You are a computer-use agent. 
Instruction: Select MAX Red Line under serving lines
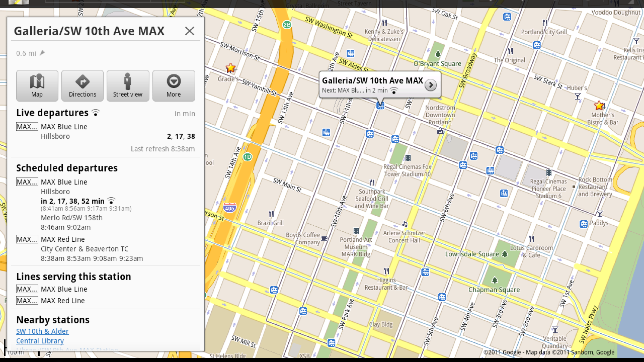[x=62, y=300]
